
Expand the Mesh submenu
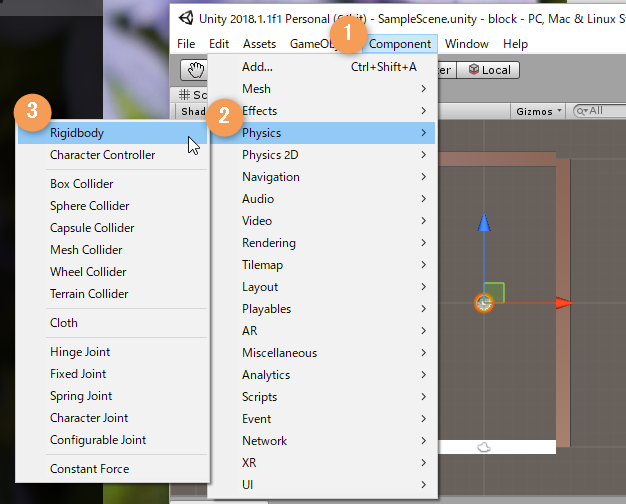coord(323,89)
